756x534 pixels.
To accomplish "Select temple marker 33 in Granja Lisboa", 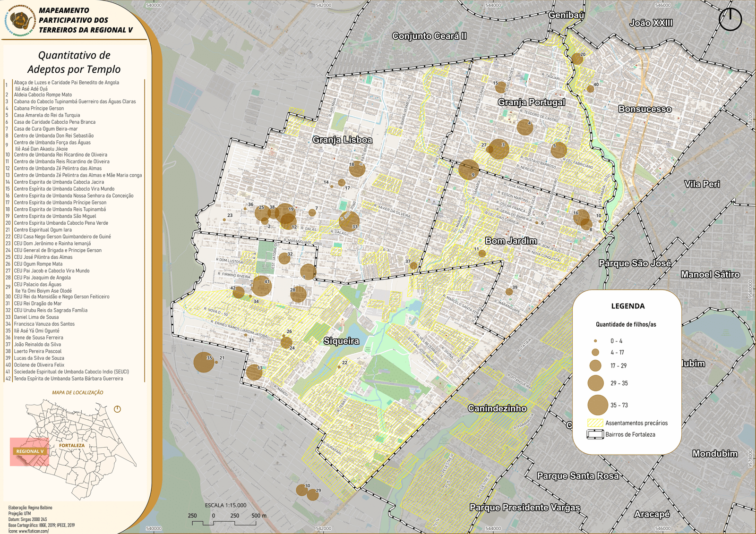I will pos(349,221).
